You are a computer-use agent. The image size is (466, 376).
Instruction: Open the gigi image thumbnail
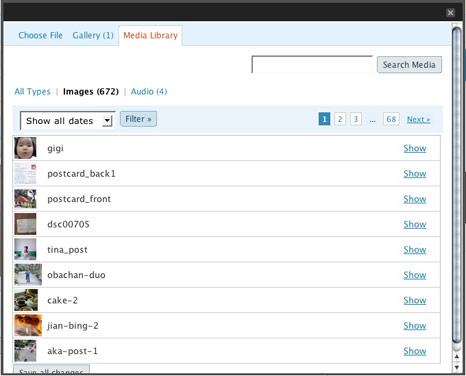point(25,148)
